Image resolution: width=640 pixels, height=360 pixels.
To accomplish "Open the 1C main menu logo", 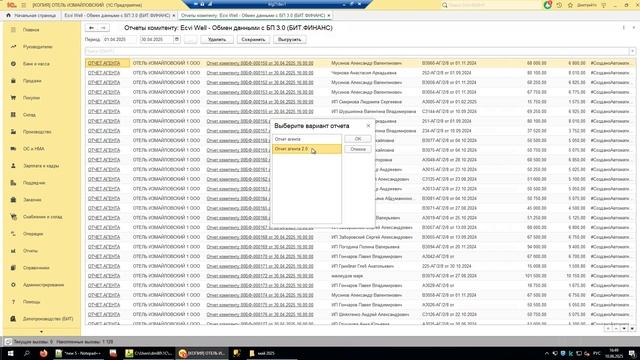I will 11,5.
